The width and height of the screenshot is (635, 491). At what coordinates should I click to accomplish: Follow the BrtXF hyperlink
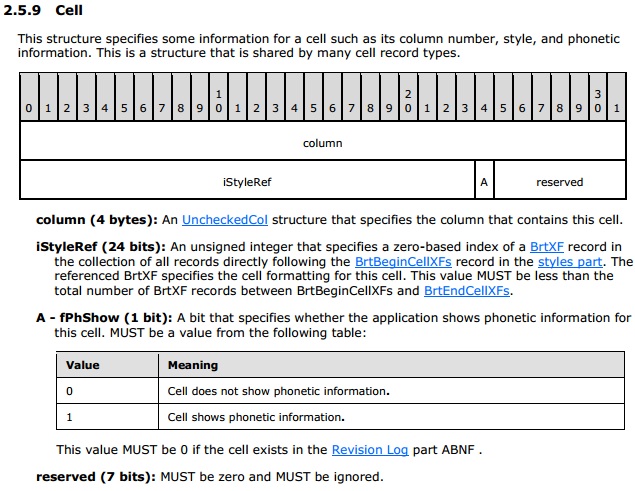pos(547,247)
